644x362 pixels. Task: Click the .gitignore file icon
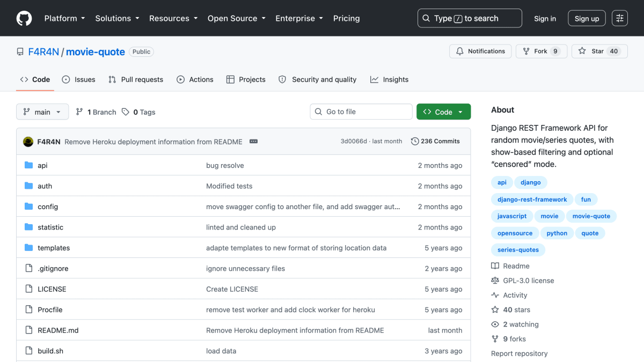(x=29, y=268)
